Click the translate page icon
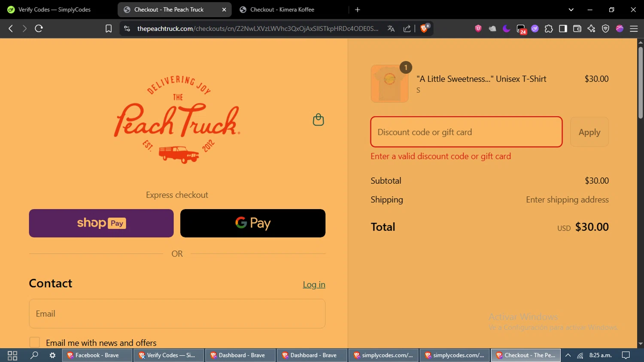Screen dimensions: 644x362 click(x=391, y=28)
